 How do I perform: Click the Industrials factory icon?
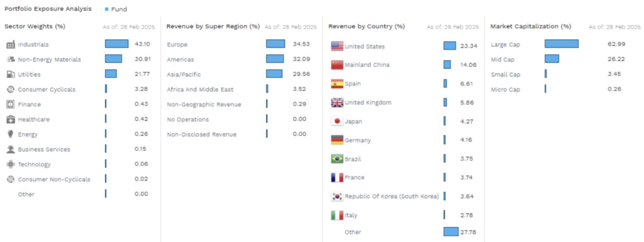[10, 45]
